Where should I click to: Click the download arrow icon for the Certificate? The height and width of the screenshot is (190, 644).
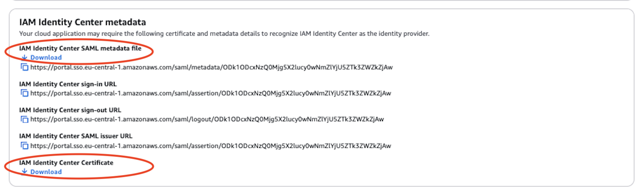click(x=24, y=172)
